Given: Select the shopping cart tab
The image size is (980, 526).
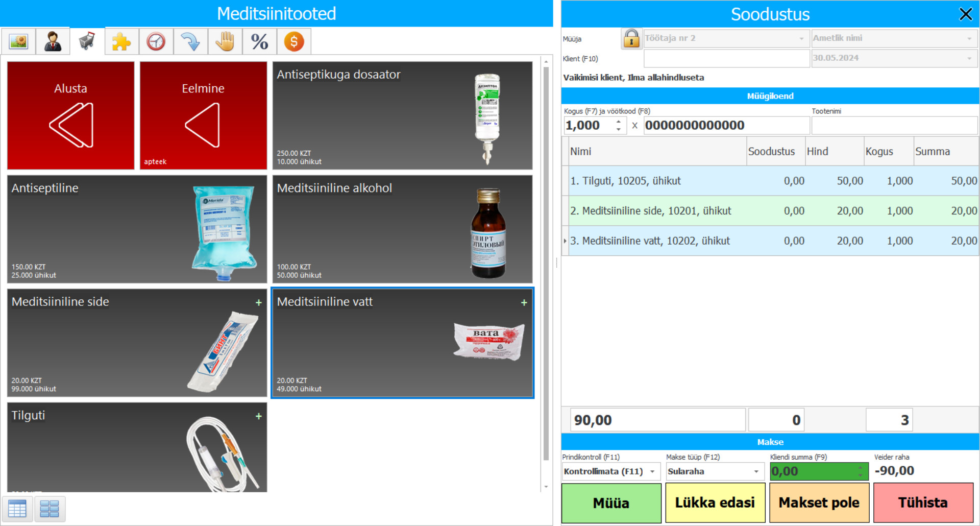Looking at the screenshot, I should [x=87, y=41].
